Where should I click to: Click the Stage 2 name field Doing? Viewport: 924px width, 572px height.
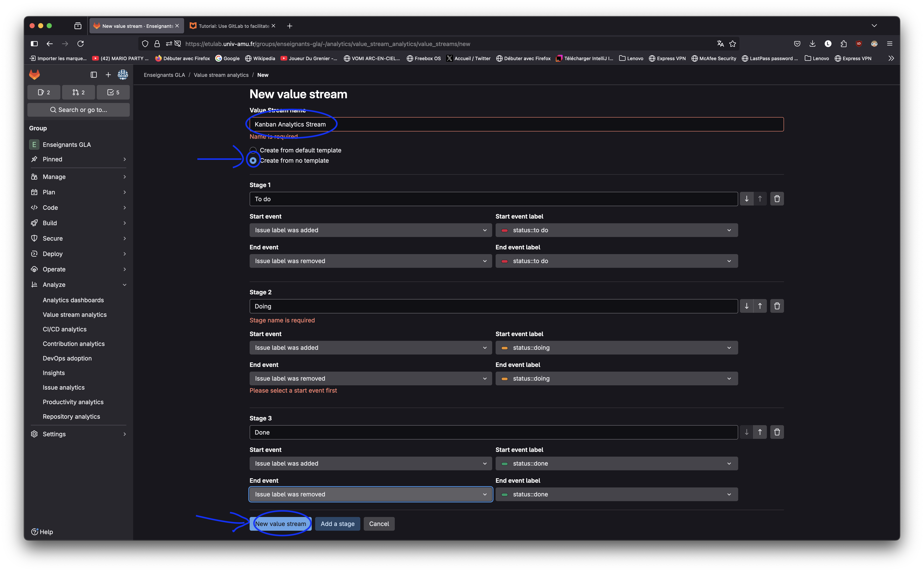point(494,306)
